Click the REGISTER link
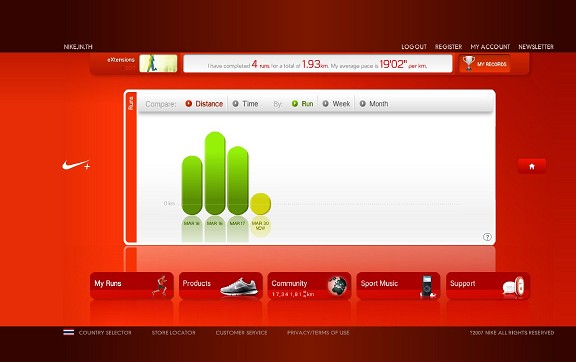The height and width of the screenshot is (362, 576). pos(449,47)
